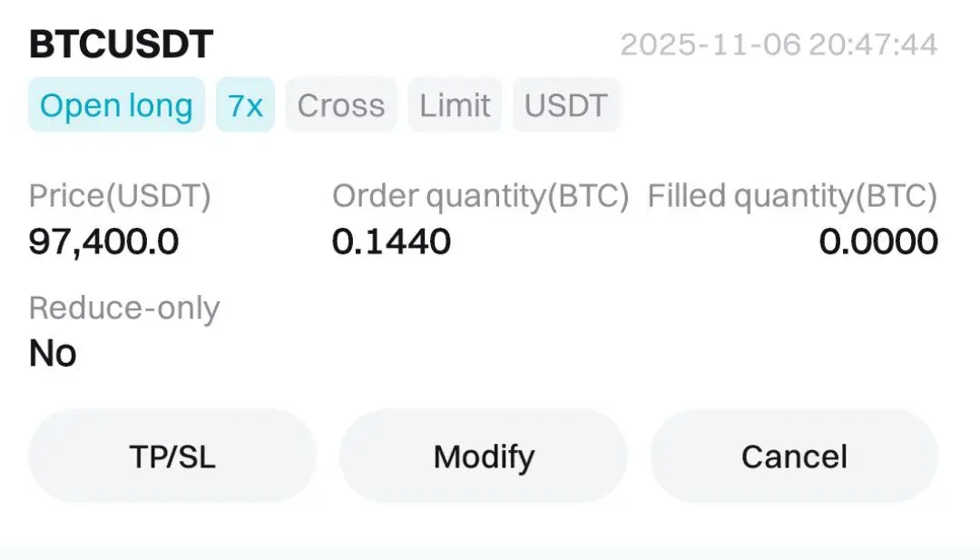
Task: Tap the 7x leverage badge
Action: (x=245, y=105)
